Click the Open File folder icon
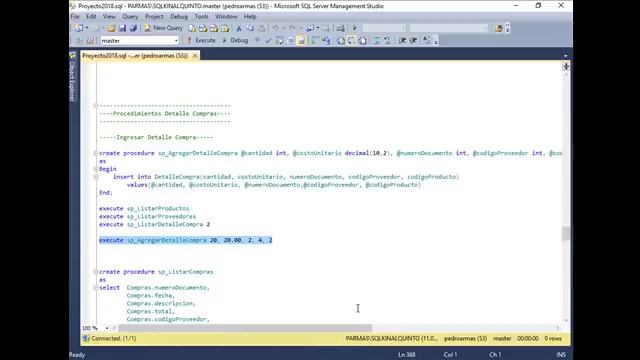Image resolution: width=640 pixels, height=360 pixels. click(x=111, y=28)
